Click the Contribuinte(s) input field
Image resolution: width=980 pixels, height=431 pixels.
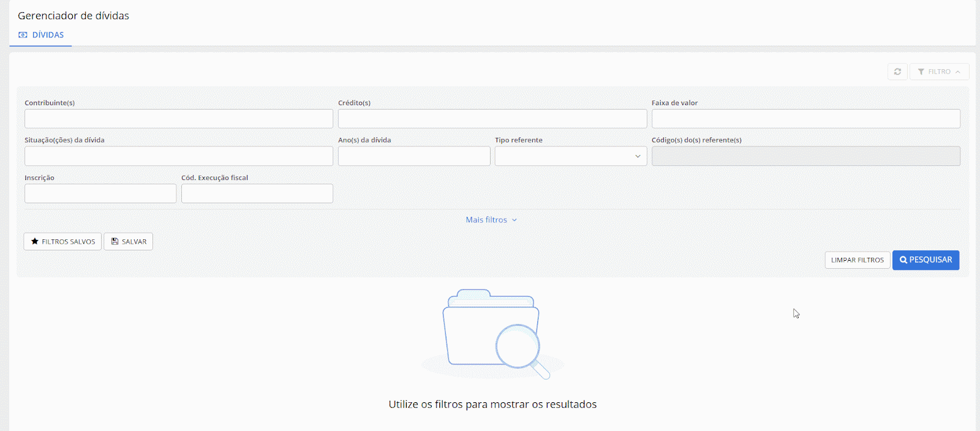(178, 119)
